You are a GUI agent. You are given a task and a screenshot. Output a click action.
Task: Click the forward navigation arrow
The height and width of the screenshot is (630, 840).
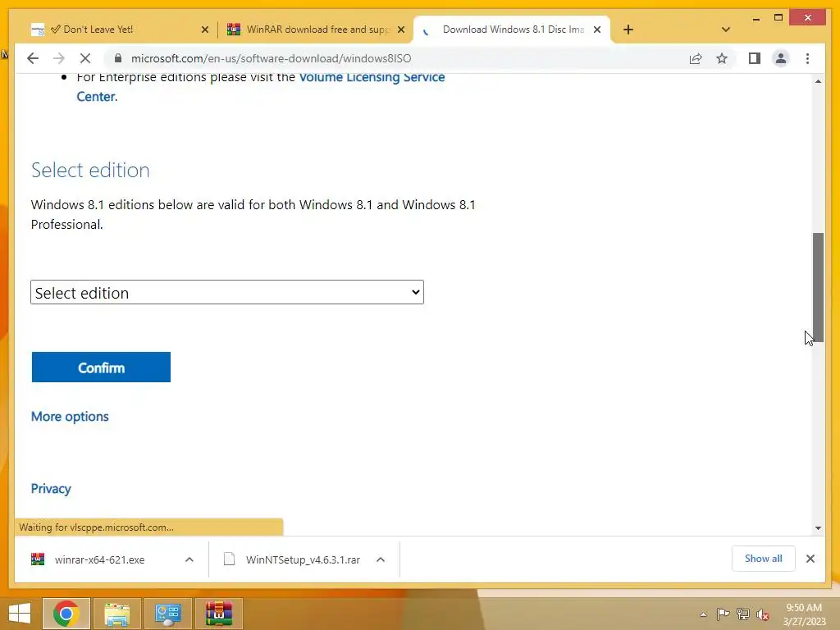pos(59,58)
